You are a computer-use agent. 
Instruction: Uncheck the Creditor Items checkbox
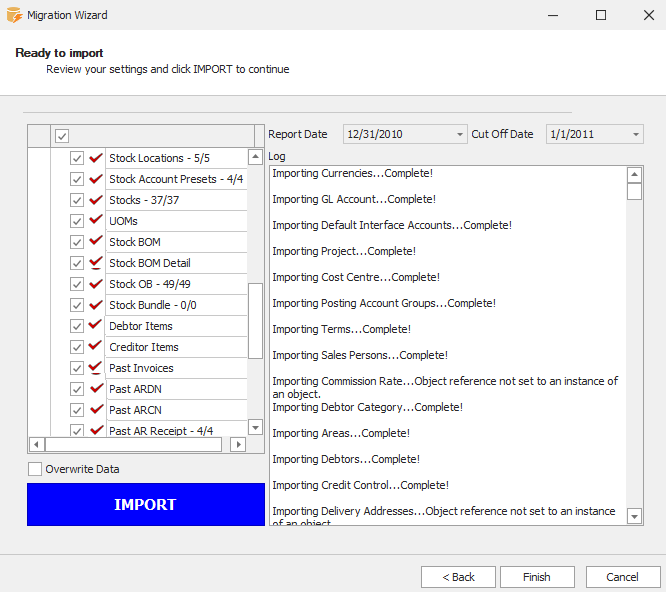77,347
